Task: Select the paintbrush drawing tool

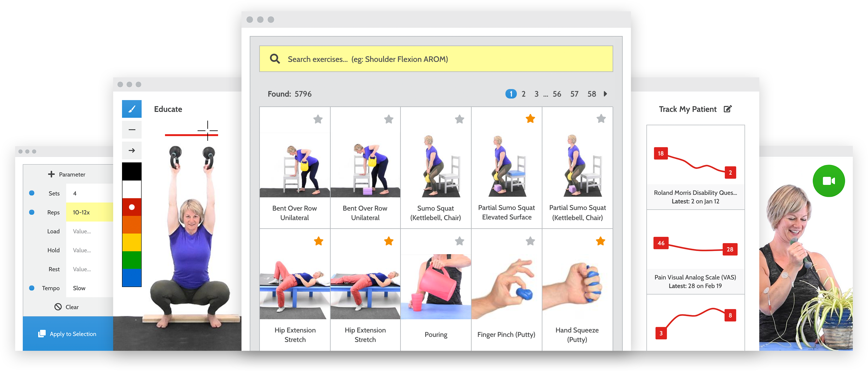Action: [x=132, y=109]
